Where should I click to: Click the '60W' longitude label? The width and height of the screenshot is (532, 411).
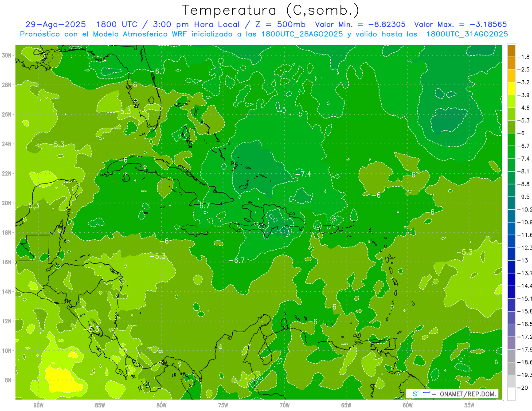click(408, 405)
